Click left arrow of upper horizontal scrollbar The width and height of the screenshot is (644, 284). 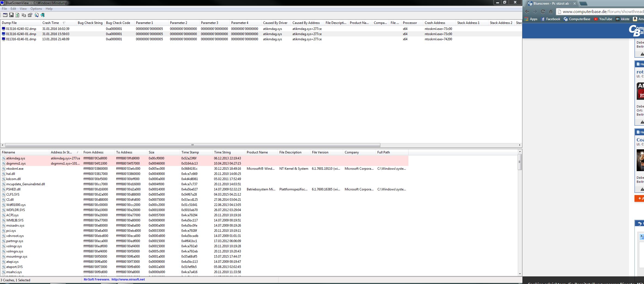(2, 145)
